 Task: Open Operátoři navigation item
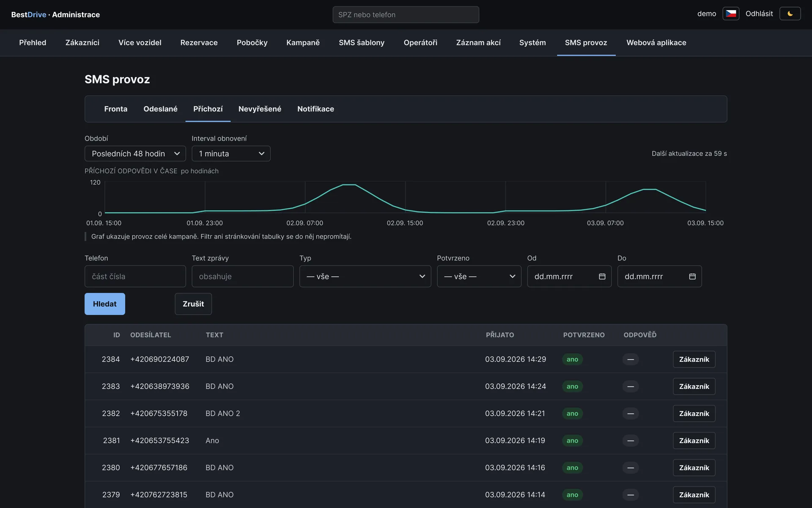[420, 43]
